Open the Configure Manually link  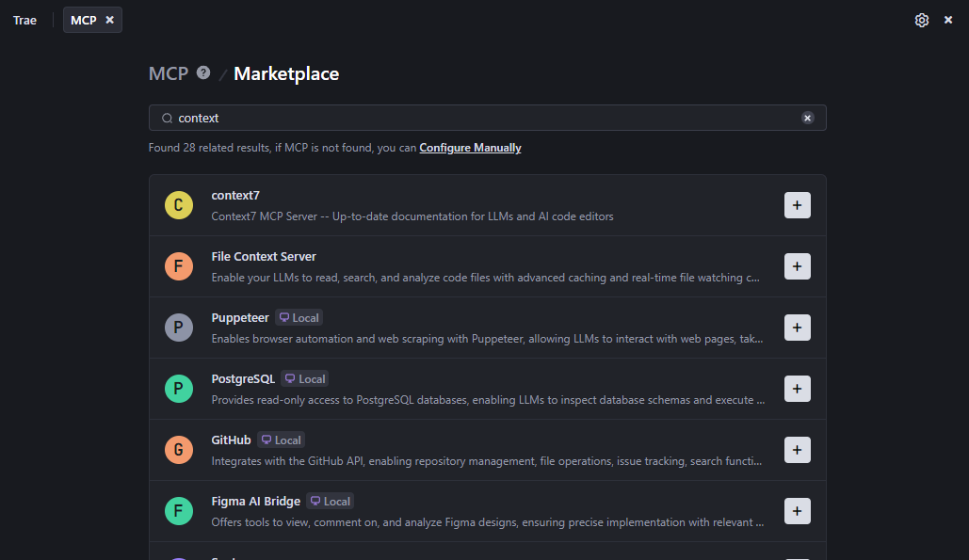470,148
